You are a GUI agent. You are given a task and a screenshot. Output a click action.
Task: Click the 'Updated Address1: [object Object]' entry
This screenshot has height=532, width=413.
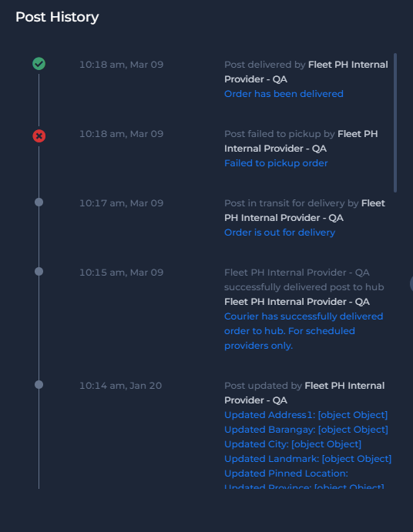(306, 415)
